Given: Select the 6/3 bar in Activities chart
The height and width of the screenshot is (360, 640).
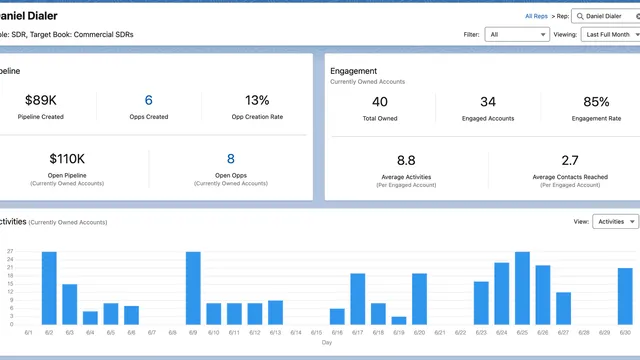Looking at the screenshot, I should click(x=70, y=304).
